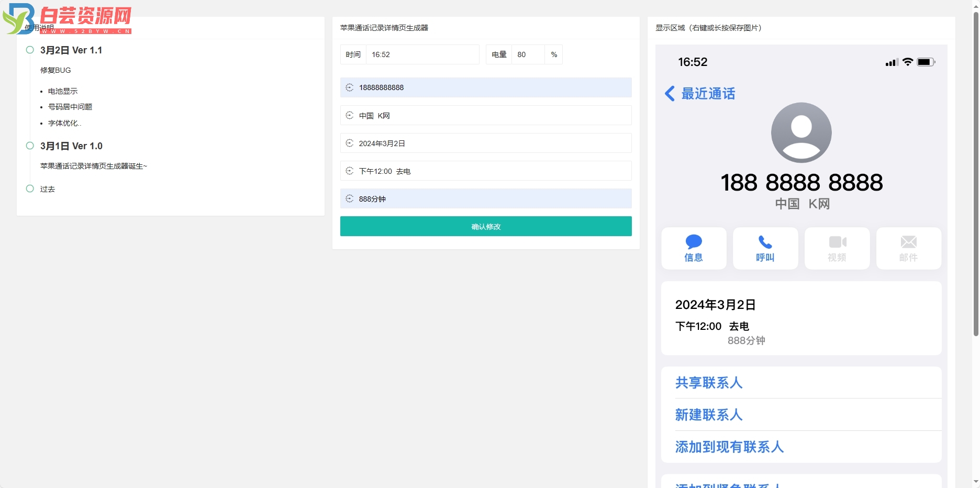Viewport: 980px width, 488px height.
Task: Click the 修复BUG text
Action: click(55, 70)
